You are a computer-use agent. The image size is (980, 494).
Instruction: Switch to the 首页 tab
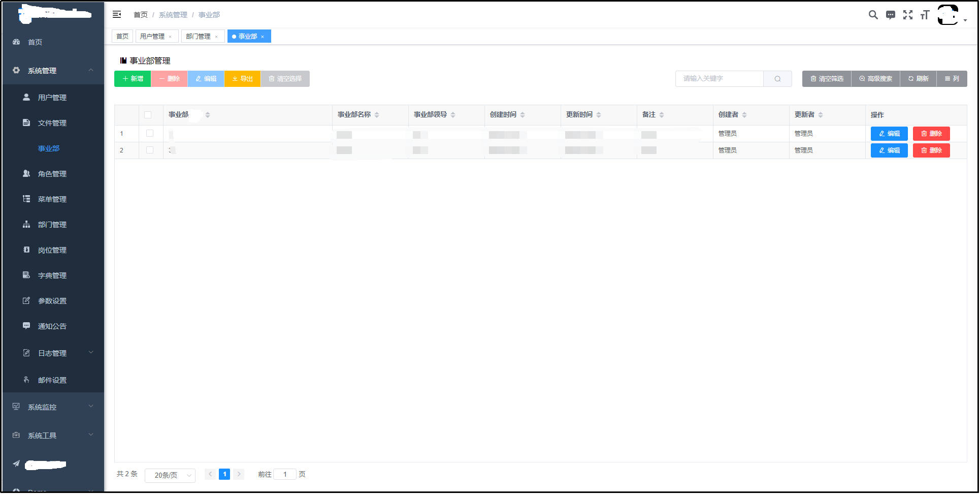click(x=122, y=36)
